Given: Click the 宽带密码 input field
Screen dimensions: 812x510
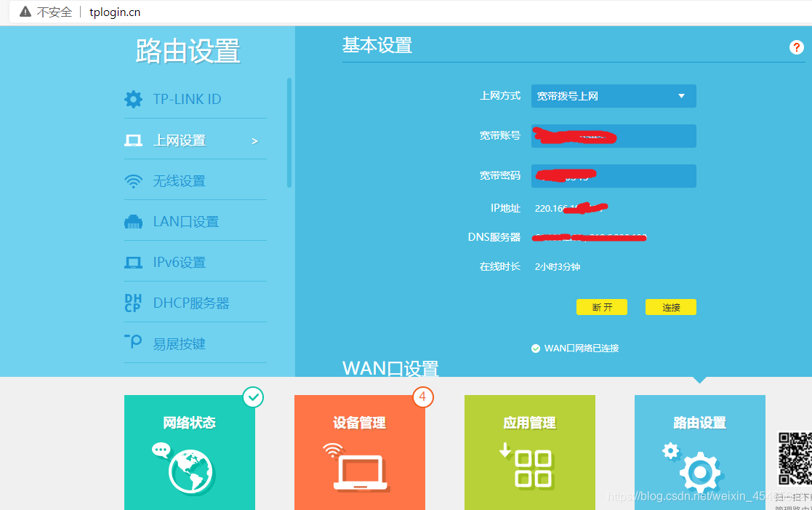Looking at the screenshot, I should [614, 176].
